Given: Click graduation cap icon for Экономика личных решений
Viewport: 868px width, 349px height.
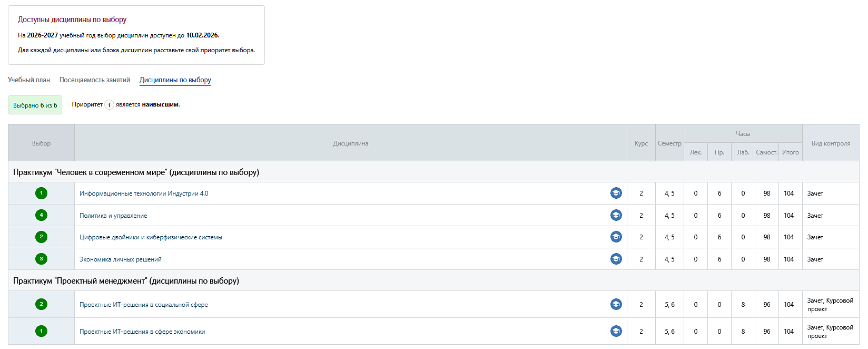Looking at the screenshot, I should click(616, 259).
